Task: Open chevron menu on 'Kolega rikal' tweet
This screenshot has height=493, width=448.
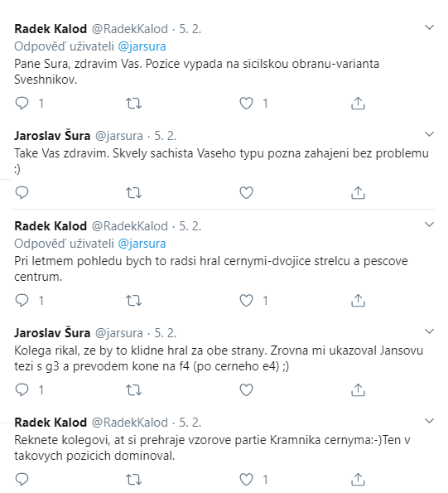Action: tap(429, 331)
